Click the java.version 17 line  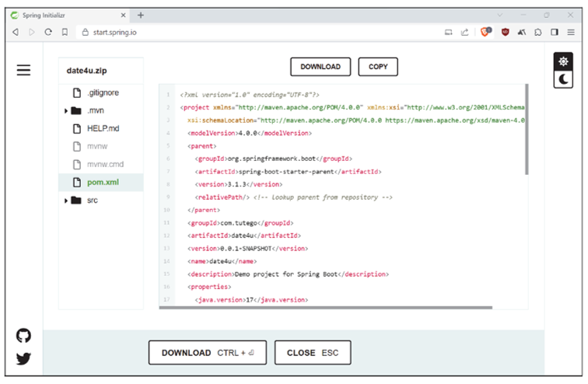tap(251, 300)
